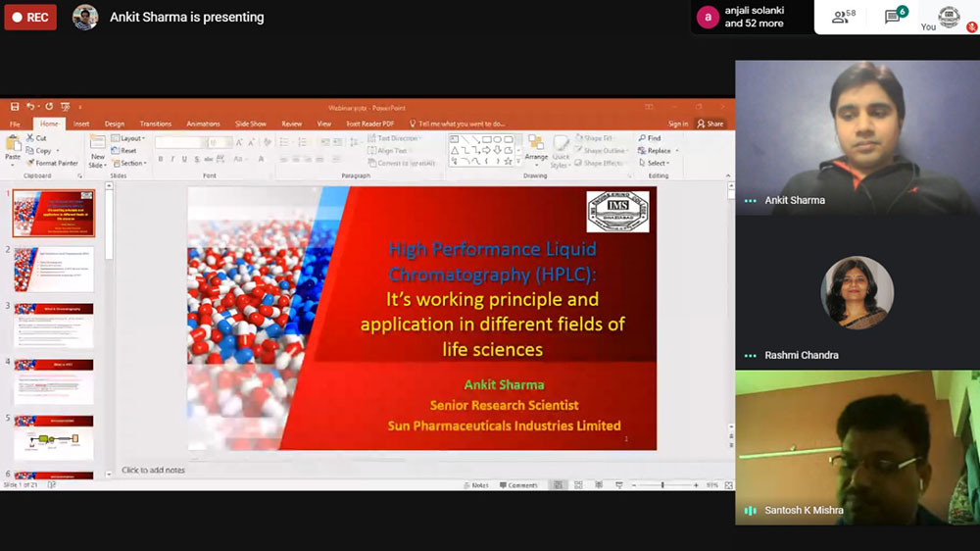
Task: Toggle Bold formatting in Font group
Action: (160, 159)
